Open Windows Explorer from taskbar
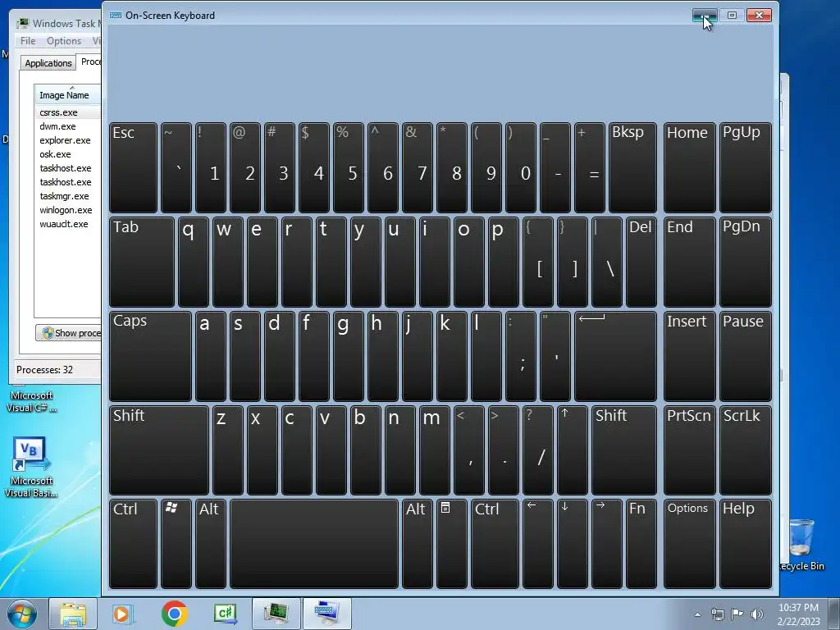The height and width of the screenshot is (630, 840). click(73, 614)
